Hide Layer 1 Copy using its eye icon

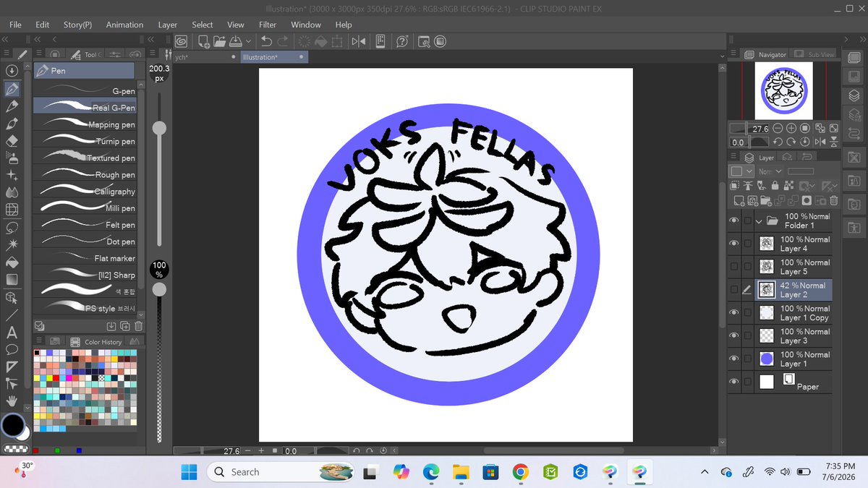pyautogui.click(x=735, y=312)
